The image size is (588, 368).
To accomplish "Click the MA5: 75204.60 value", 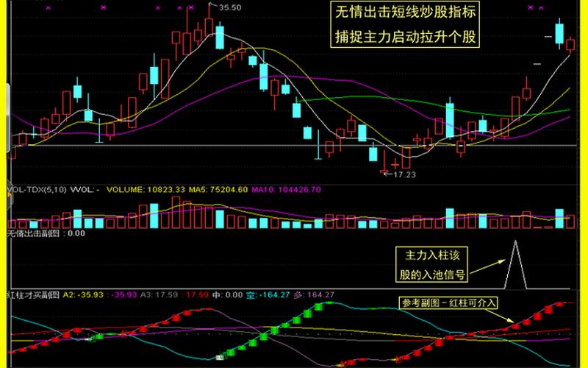I will pos(218,190).
